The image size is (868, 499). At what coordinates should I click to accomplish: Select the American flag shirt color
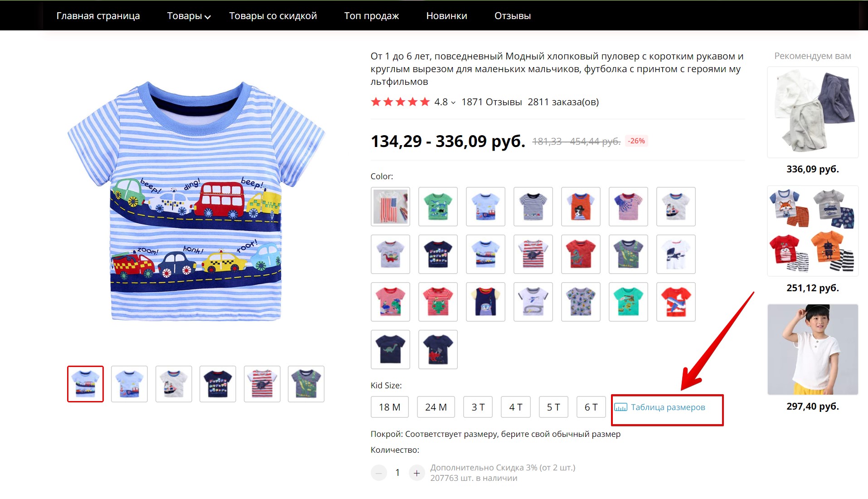coord(390,207)
